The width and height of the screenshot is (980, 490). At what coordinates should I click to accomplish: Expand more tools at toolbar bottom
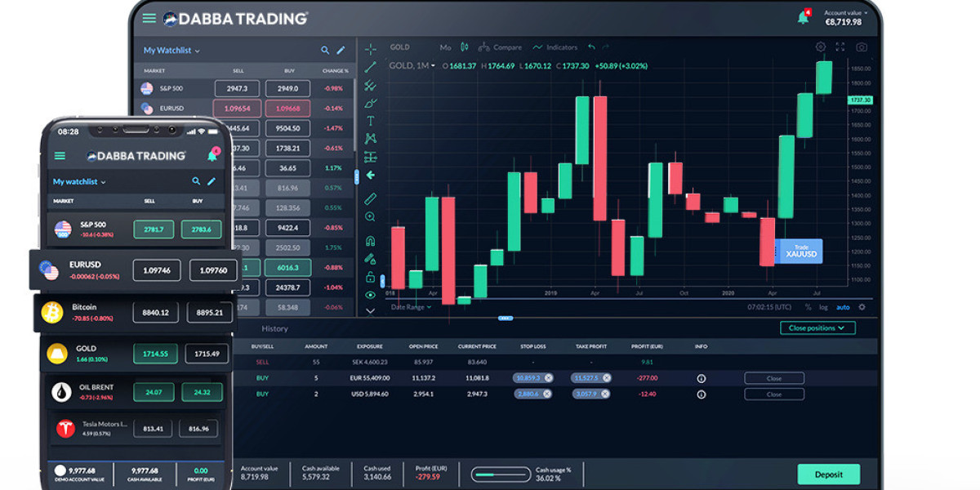pos(370,310)
